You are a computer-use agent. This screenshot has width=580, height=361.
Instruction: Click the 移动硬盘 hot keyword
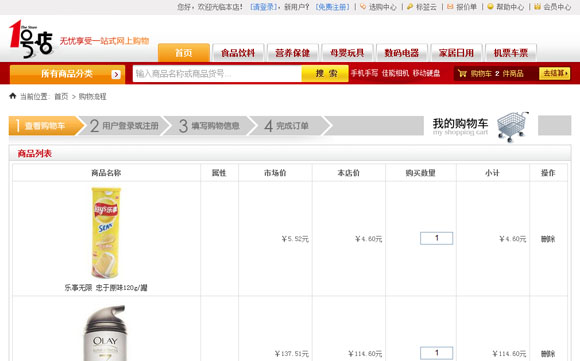coord(426,73)
